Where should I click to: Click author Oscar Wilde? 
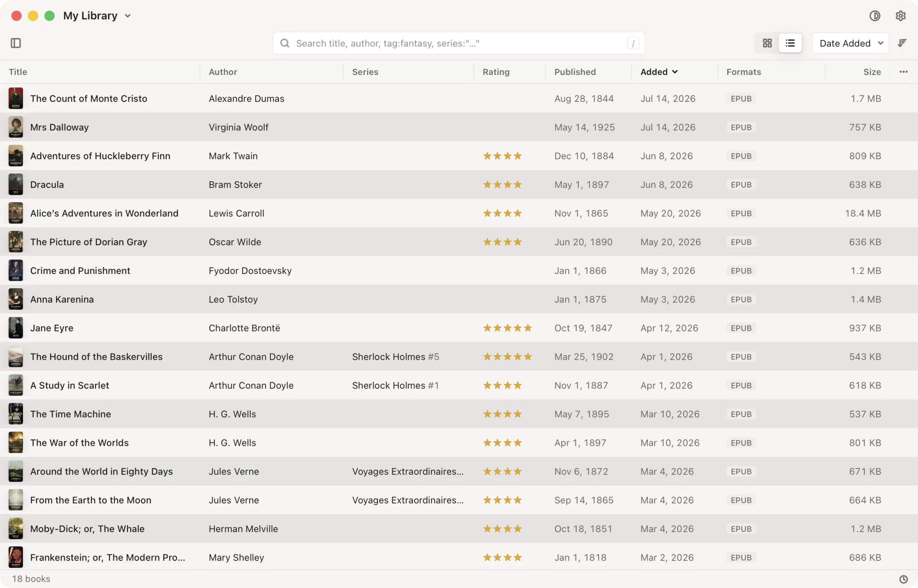[235, 242]
